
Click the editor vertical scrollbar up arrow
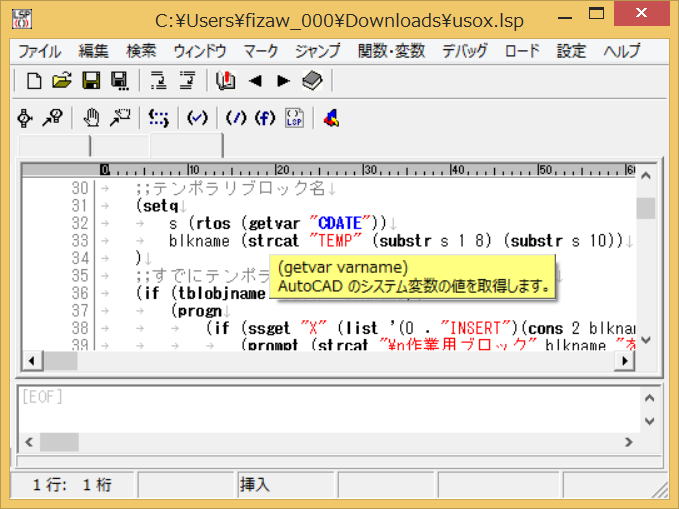pyautogui.click(x=646, y=175)
